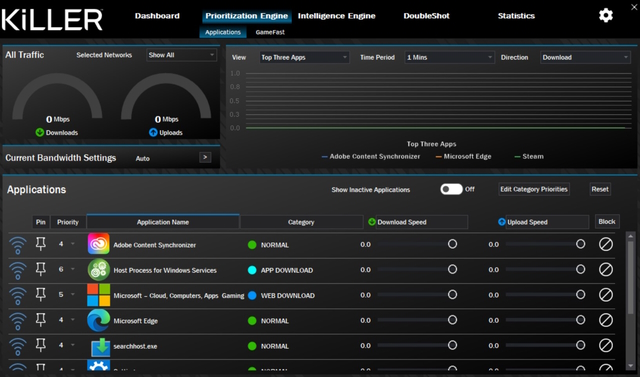Click the Microsoft Edge app icon
The width and height of the screenshot is (640, 377).
(x=98, y=320)
